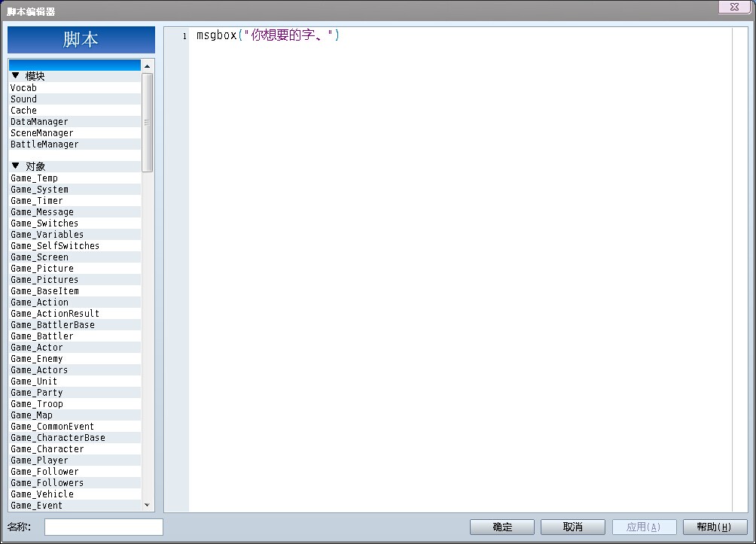Select Game_Temp in the script list
Viewport: 756px width, 544px height.
75,178
